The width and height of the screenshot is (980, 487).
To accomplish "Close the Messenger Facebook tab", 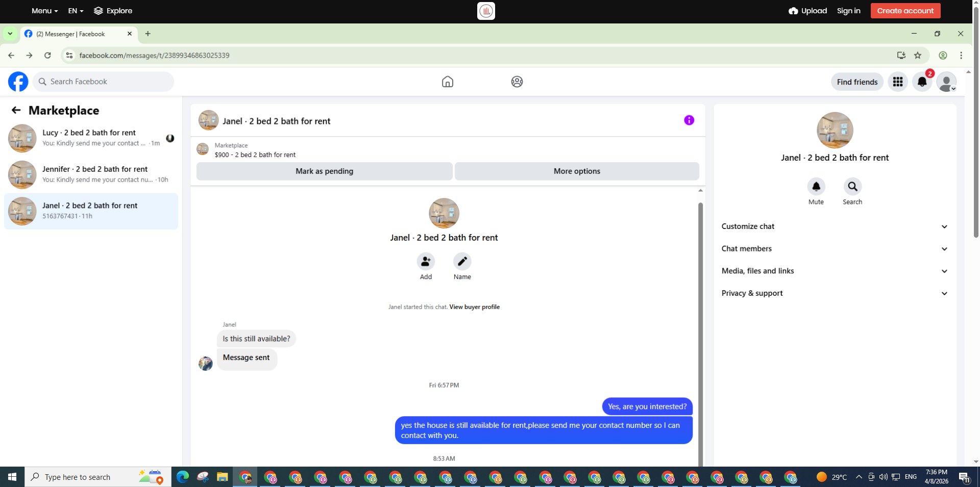I will 130,34.
